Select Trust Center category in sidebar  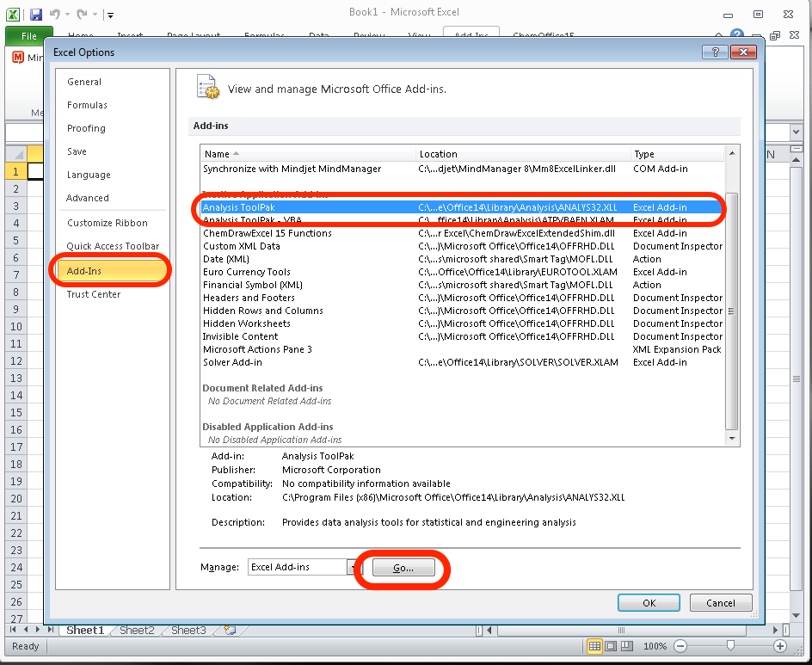(94, 294)
